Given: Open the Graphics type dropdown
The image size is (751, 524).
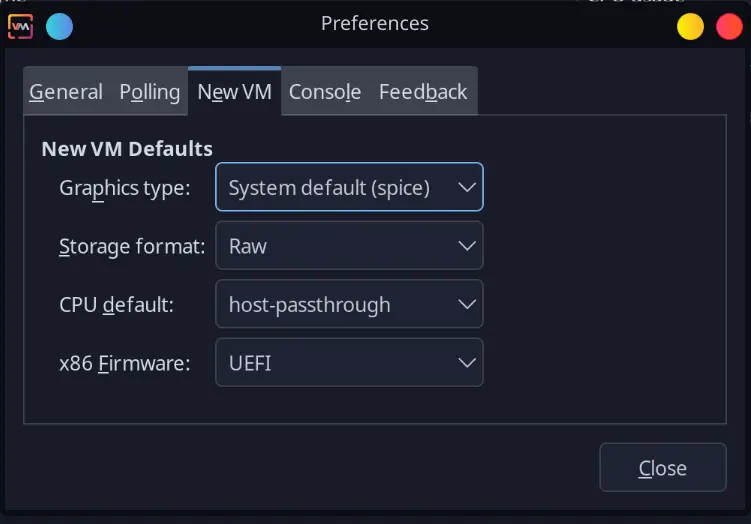Looking at the screenshot, I should [x=349, y=187].
